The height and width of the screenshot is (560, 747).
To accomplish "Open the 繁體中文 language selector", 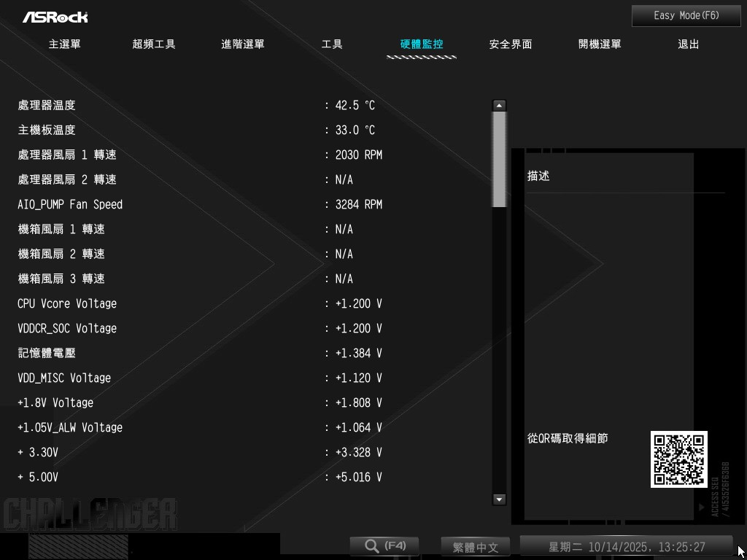I will point(475,547).
